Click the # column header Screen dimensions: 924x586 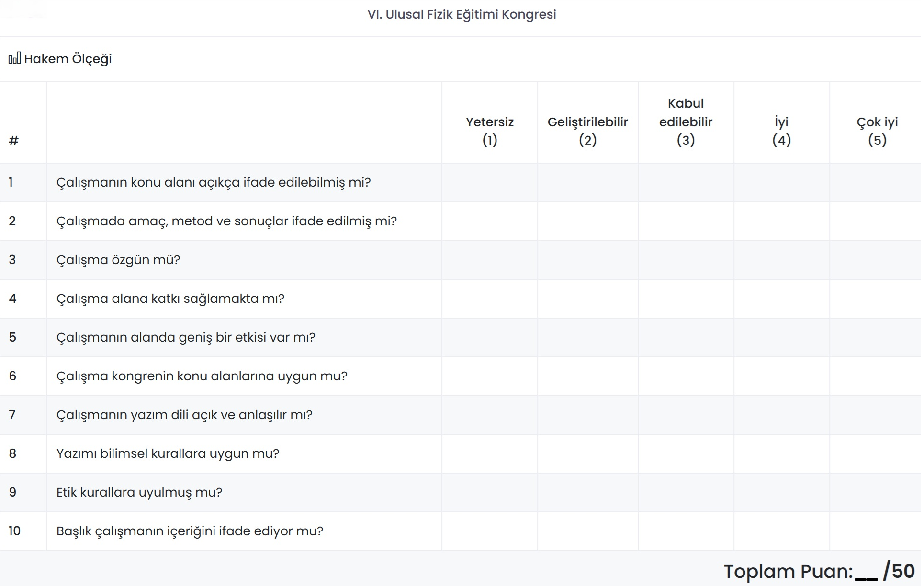pyautogui.click(x=13, y=141)
